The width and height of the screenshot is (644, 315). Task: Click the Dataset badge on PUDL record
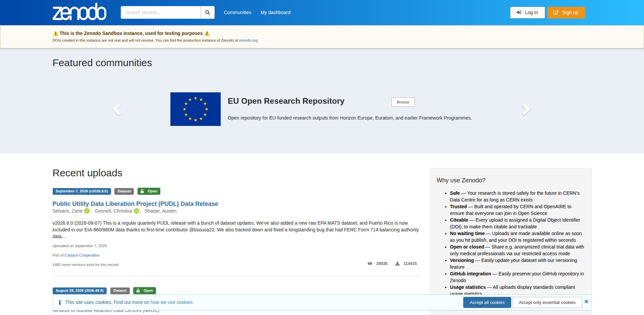tap(124, 191)
